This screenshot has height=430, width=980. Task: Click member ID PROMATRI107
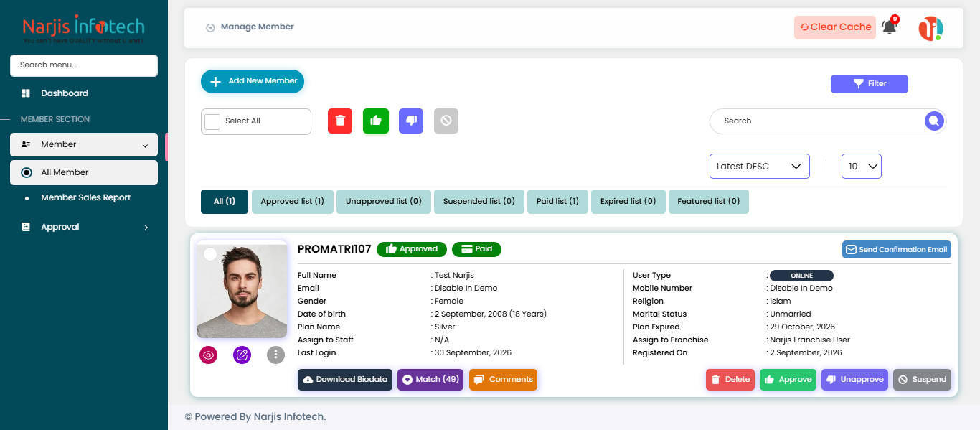pos(334,249)
